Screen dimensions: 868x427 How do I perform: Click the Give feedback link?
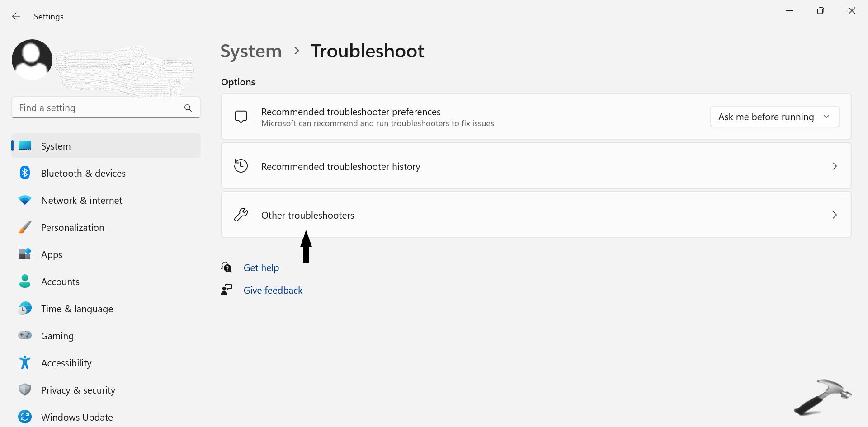point(273,291)
